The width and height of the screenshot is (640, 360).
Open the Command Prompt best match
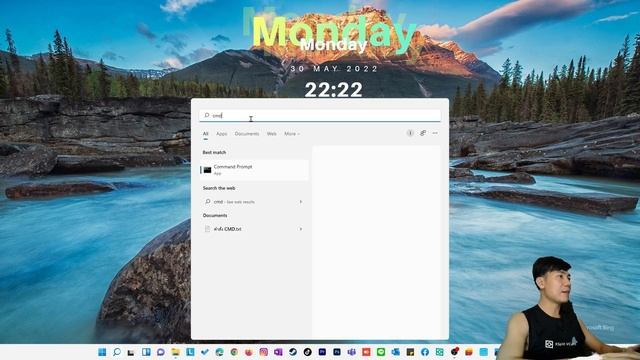(x=254, y=170)
